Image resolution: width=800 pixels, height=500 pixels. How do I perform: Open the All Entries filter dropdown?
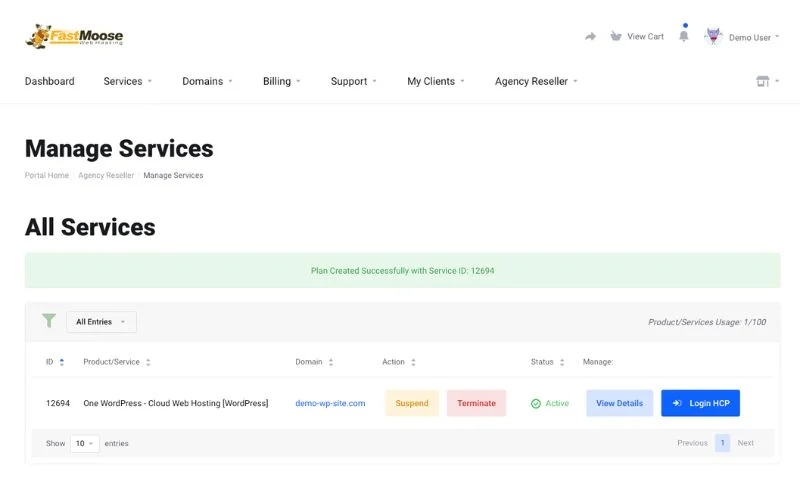point(102,322)
